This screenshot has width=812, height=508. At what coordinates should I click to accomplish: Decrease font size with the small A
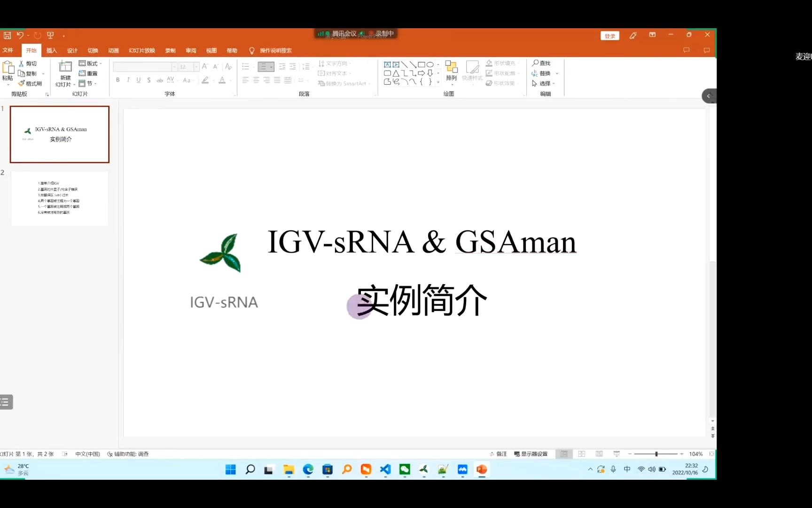click(x=216, y=67)
